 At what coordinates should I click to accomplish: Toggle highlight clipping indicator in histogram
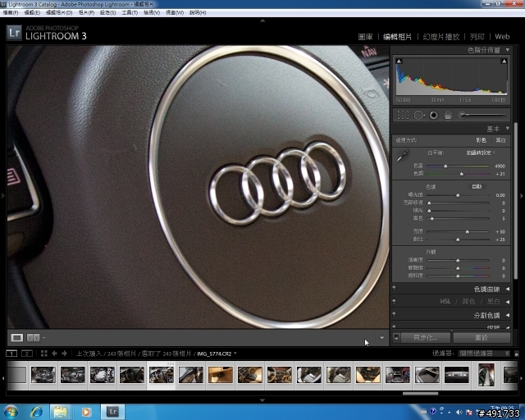504,61
